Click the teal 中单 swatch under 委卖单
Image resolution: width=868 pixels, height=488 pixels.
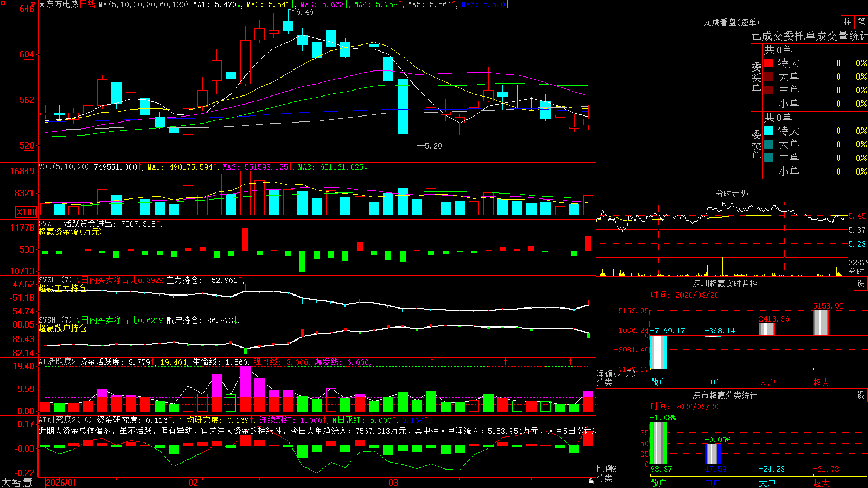pyautogui.click(x=768, y=158)
